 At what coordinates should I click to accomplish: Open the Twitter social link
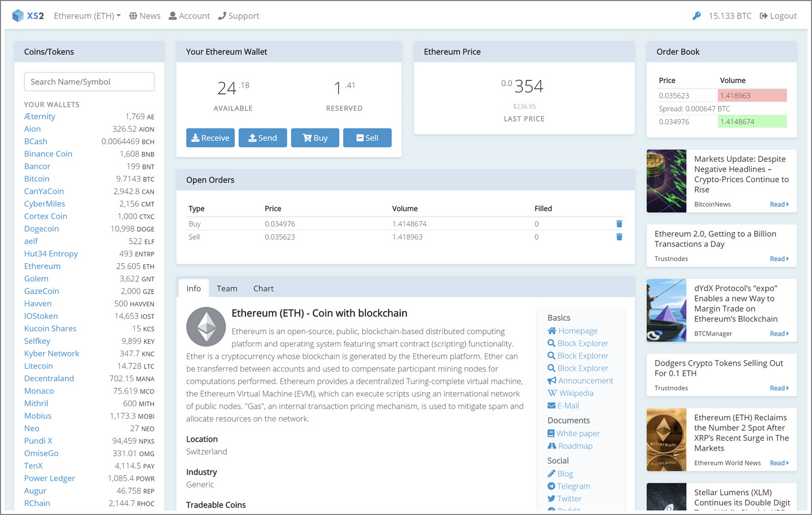click(x=565, y=499)
